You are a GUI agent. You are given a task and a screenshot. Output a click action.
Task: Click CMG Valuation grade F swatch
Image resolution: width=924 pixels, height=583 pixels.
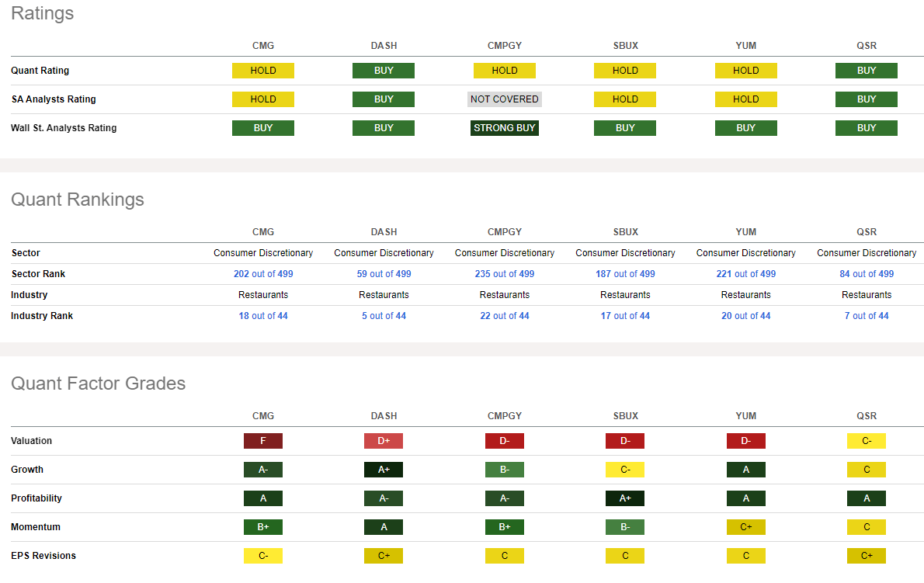pos(263,441)
